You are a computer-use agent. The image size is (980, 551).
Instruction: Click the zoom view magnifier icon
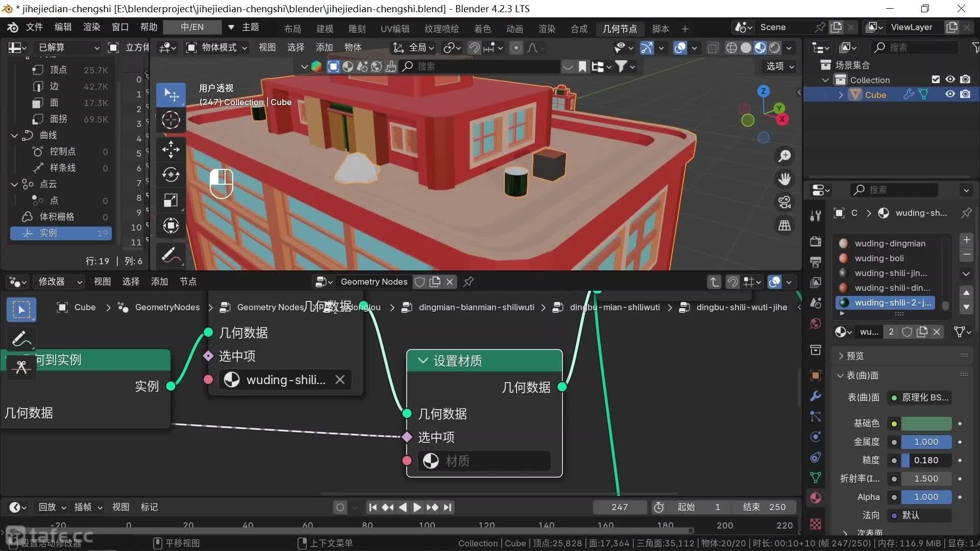point(785,156)
